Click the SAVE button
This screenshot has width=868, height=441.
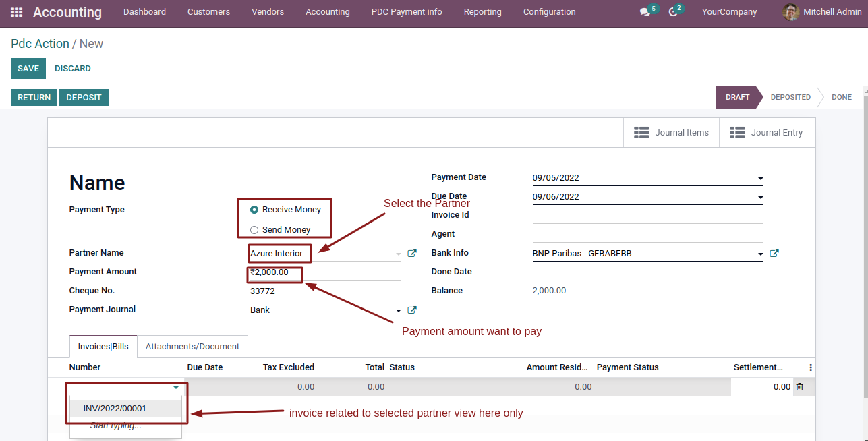pyautogui.click(x=28, y=69)
